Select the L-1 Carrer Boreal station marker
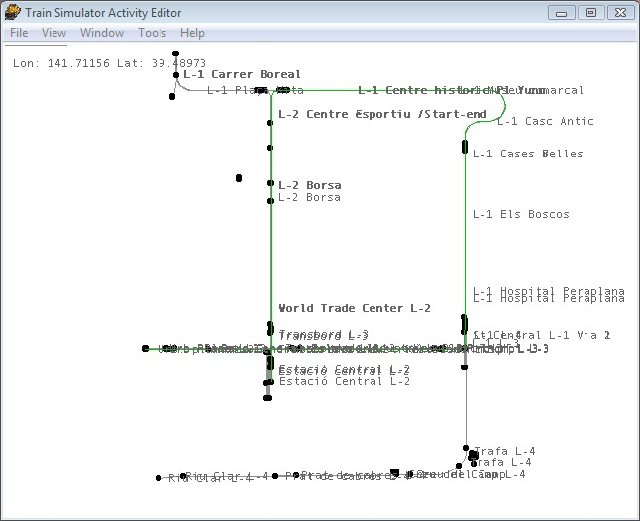 pyautogui.click(x=176, y=75)
